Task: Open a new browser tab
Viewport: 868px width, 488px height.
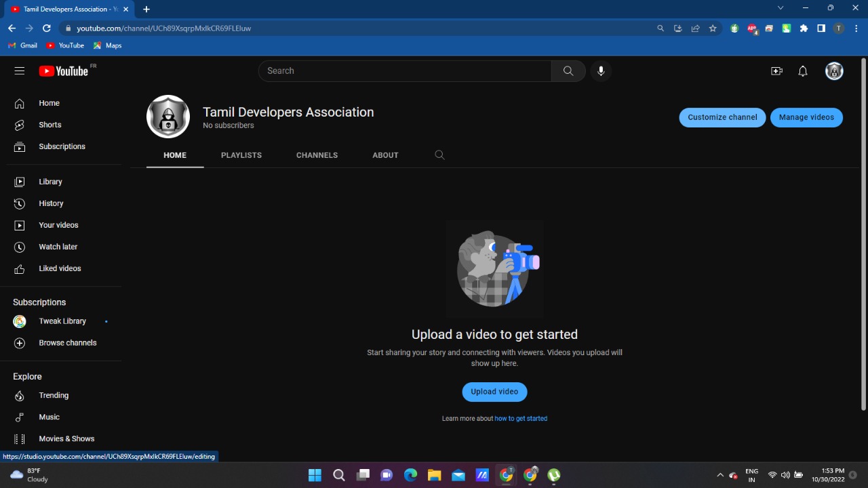Action: coord(146,9)
